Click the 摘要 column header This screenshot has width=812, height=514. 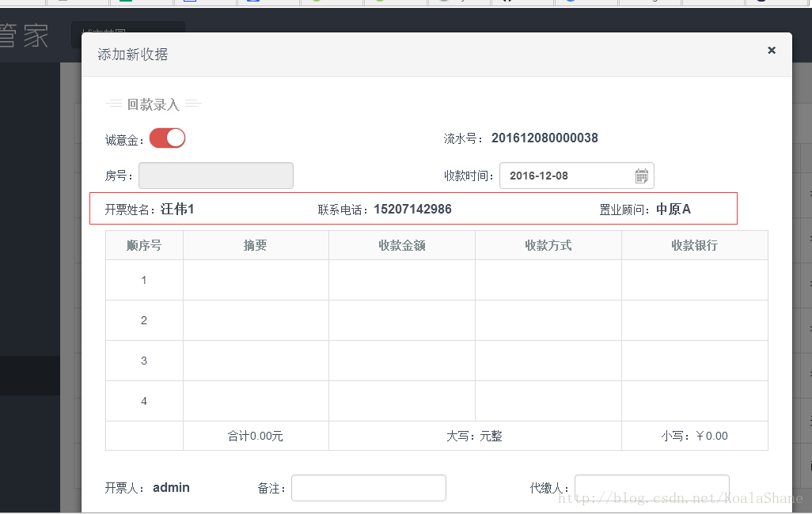[256, 245]
